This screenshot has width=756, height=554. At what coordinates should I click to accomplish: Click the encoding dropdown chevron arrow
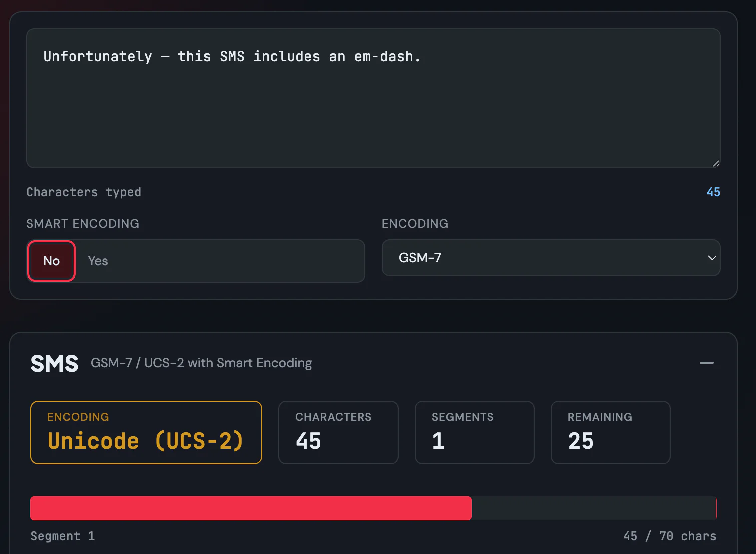[x=712, y=258]
